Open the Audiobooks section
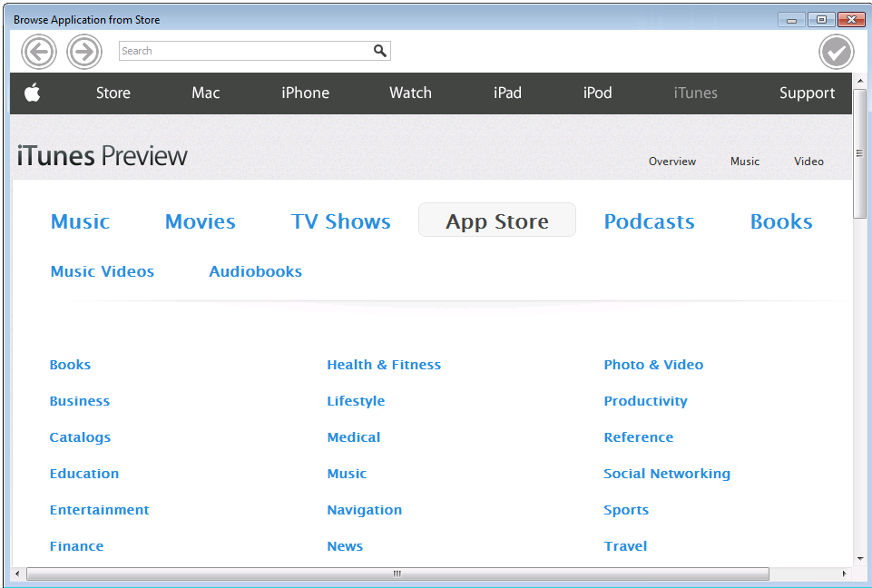The width and height of the screenshot is (872, 588). tap(255, 270)
